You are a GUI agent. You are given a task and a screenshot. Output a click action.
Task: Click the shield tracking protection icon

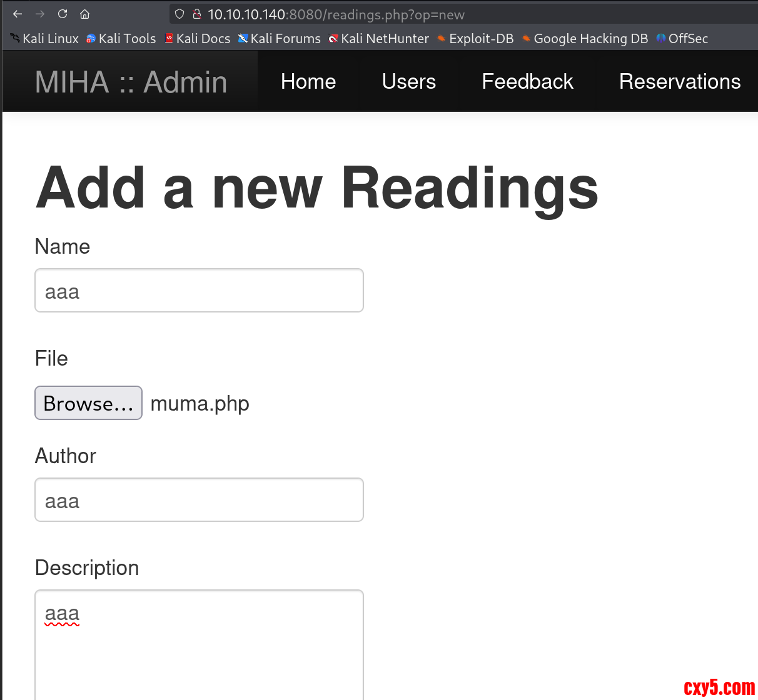[x=179, y=14]
